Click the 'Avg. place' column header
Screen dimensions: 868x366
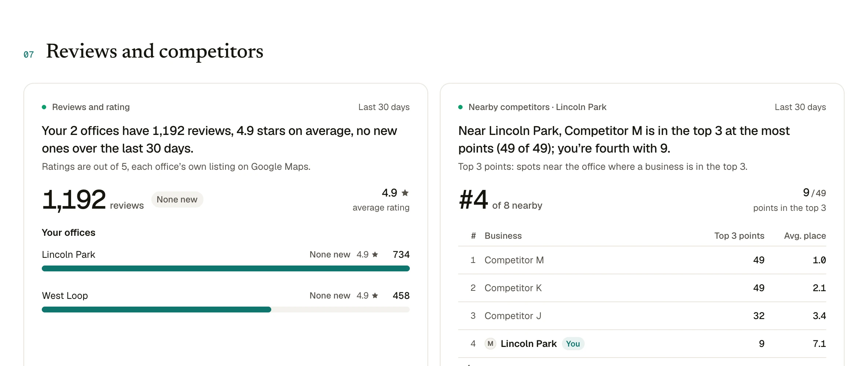(805, 236)
